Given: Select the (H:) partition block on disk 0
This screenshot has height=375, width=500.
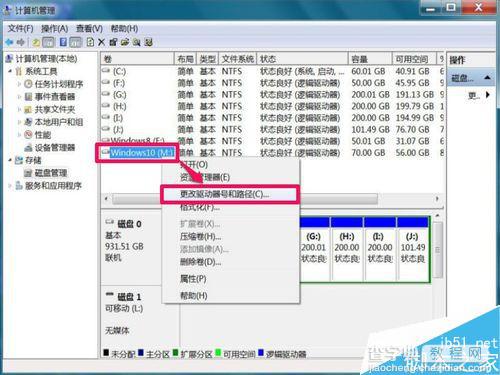Looking at the screenshot, I should [347, 249].
